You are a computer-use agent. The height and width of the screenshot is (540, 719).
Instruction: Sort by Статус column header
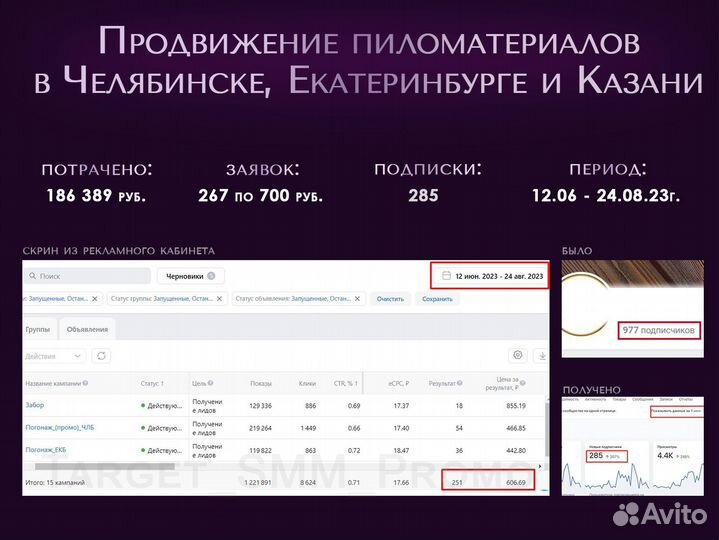[x=152, y=383]
